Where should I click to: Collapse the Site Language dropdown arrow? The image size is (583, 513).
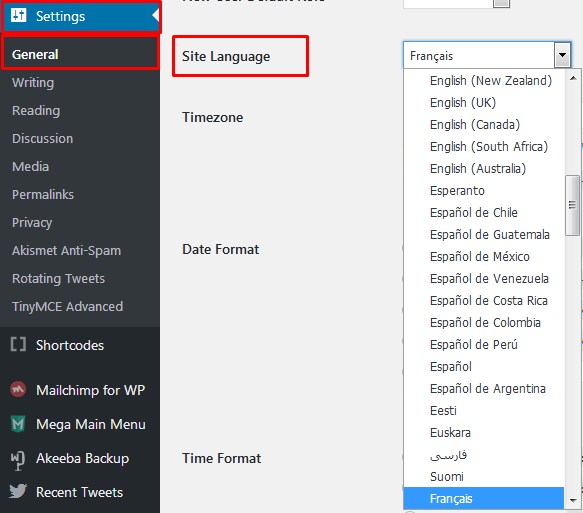point(562,55)
